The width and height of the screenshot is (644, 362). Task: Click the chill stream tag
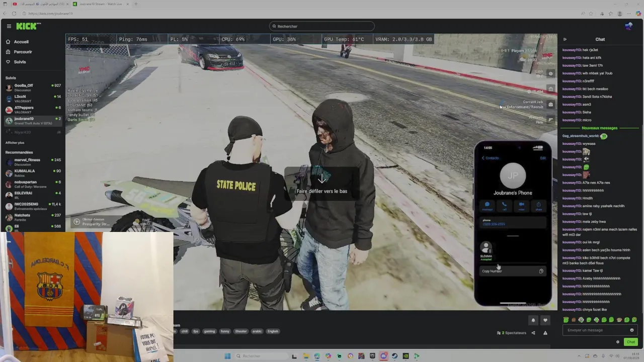point(185,331)
